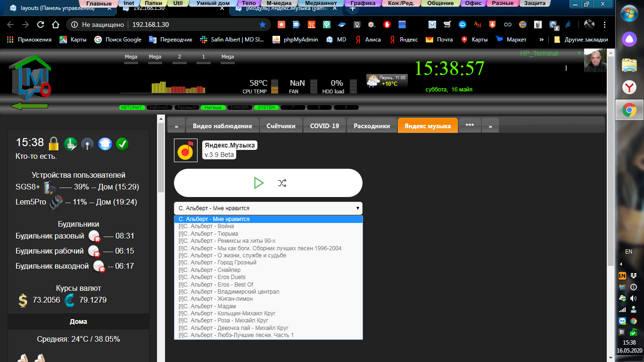
Task: Choose the 'Город Грозный' playlist option
Action: (268, 263)
